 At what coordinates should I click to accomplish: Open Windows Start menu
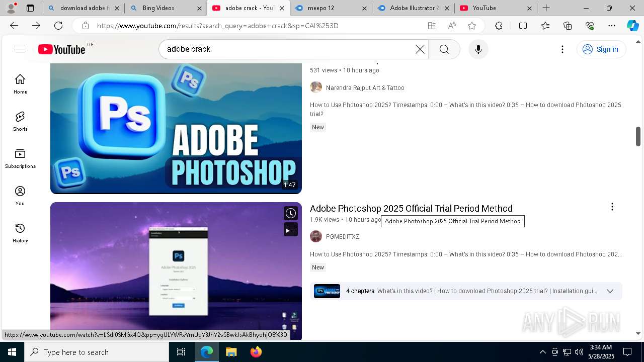(12, 352)
